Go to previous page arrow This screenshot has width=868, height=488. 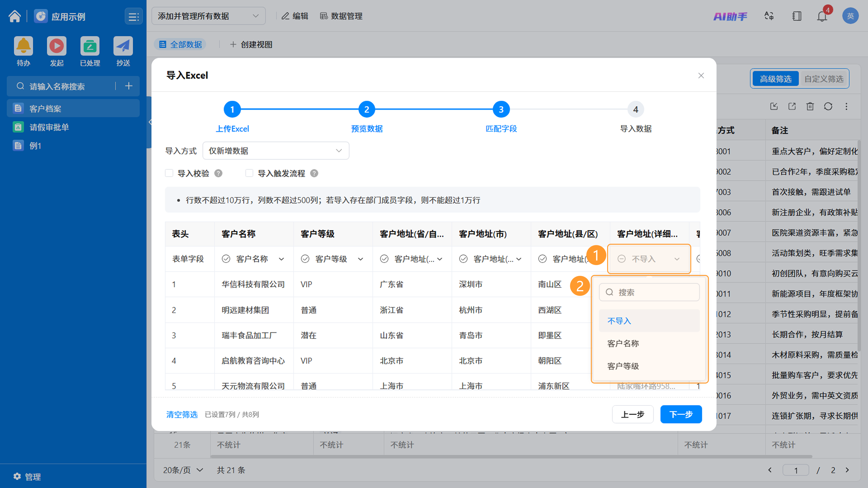coord(770,470)
